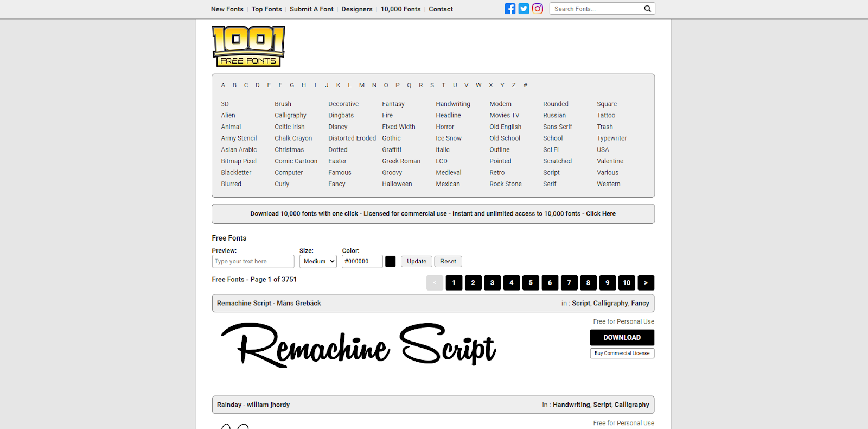Open 10,000 Fonts menu item
The height and width of the screenshot is (429, 868).
(x=400, y=9)
